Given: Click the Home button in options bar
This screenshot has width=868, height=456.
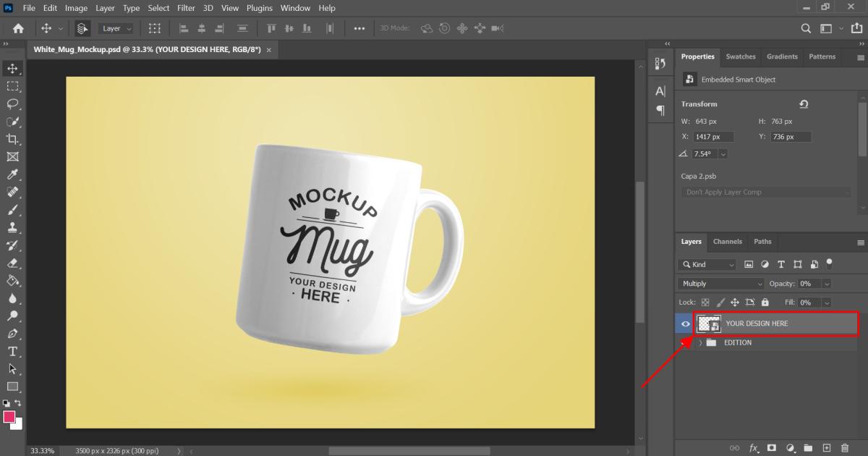Looking at the screenshot, I should (x=18, y=28).
